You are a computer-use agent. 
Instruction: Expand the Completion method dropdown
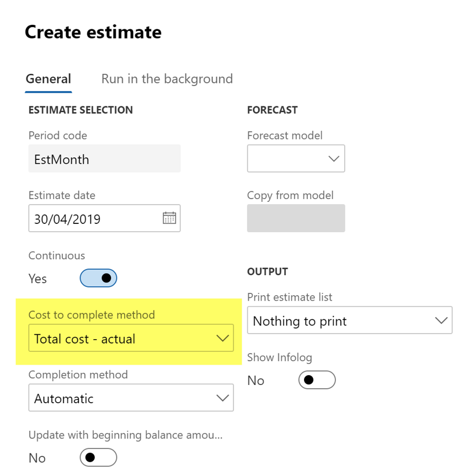(x=131, y=398)
